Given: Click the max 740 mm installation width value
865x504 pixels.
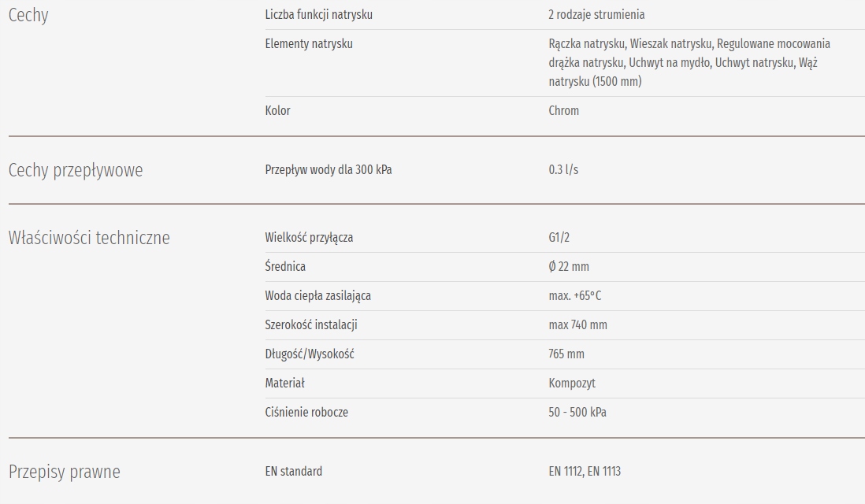Looking at the screenshot, I should [x=578, y=325].
